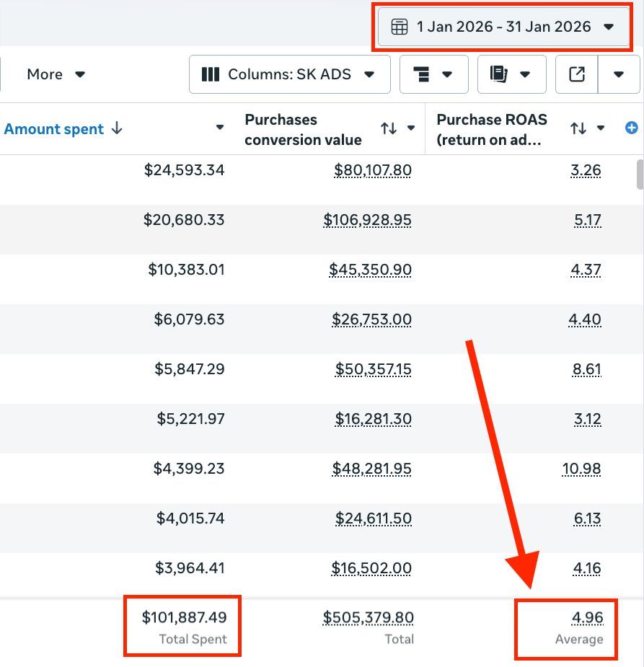
Task: Click total spent $101,887.49
Action: [184, 618]
